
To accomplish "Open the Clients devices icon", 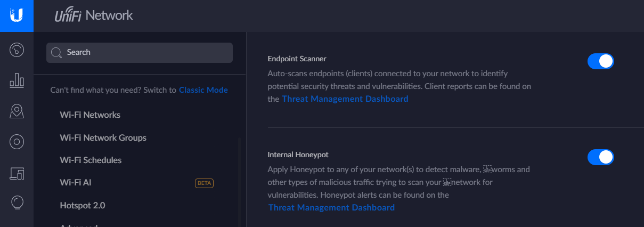I will 17,173.
